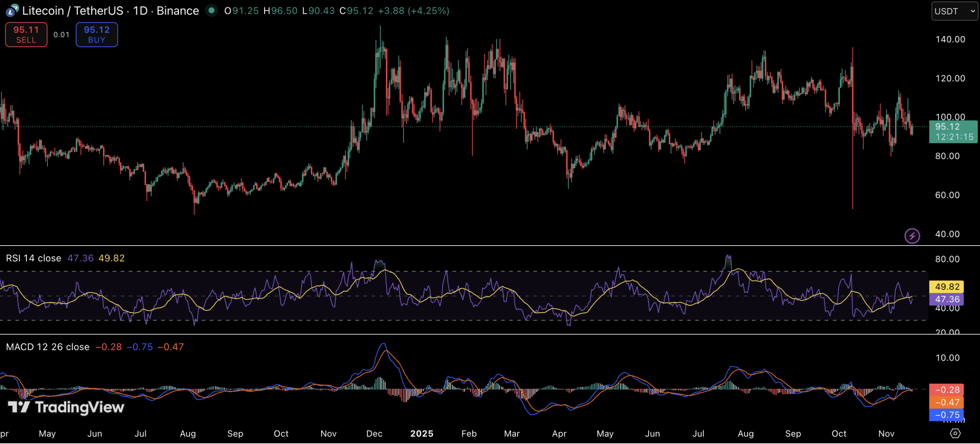
Task: Click the blue -0.75 MACD label
Action: [x=947, y=415]
